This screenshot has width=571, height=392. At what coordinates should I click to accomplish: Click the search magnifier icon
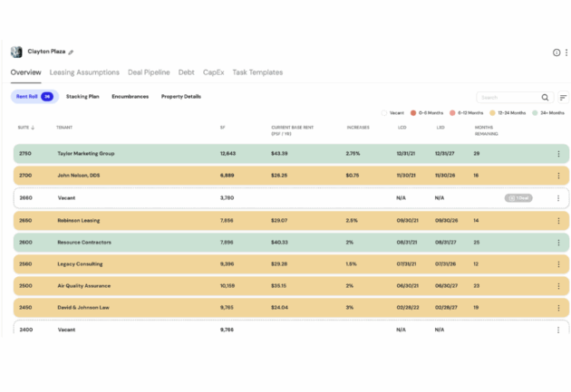pos(545,97)
